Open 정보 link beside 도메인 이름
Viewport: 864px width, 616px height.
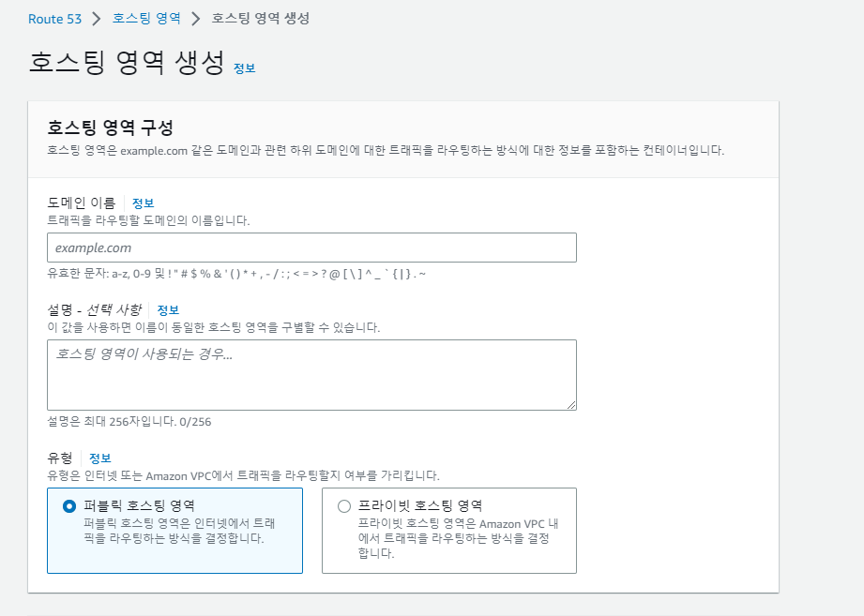[x=144, y=203]
